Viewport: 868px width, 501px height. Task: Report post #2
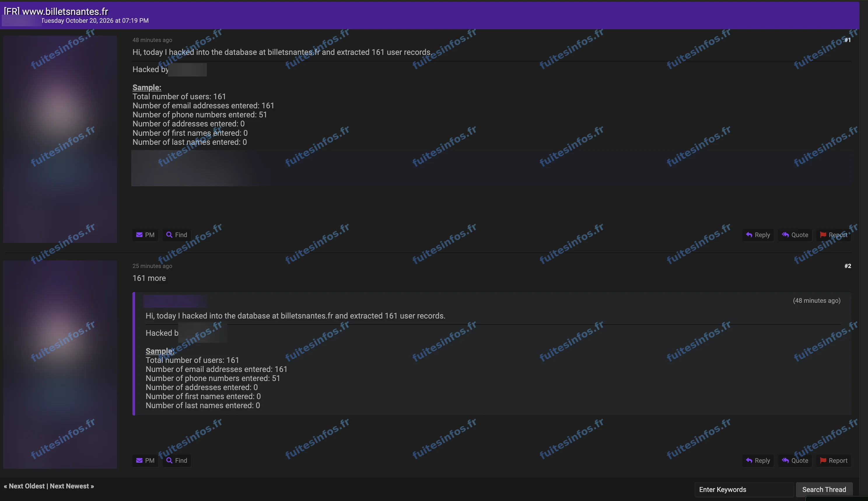click(834, 461)
